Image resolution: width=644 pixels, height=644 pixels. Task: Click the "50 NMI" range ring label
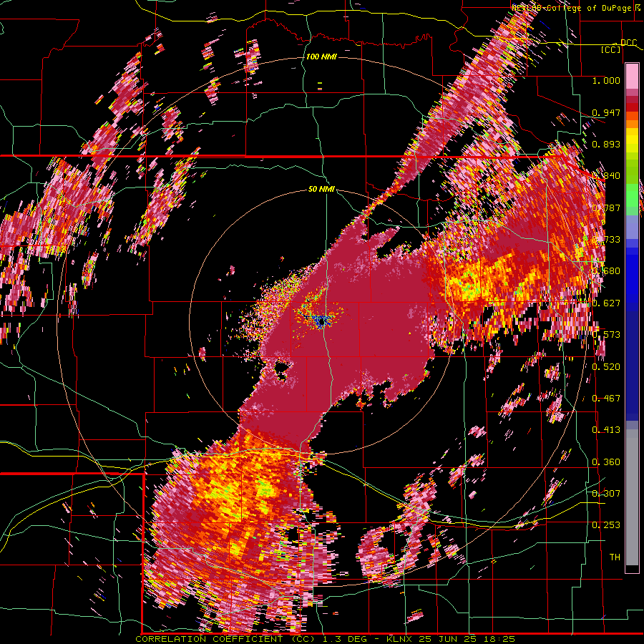point(321,190)
